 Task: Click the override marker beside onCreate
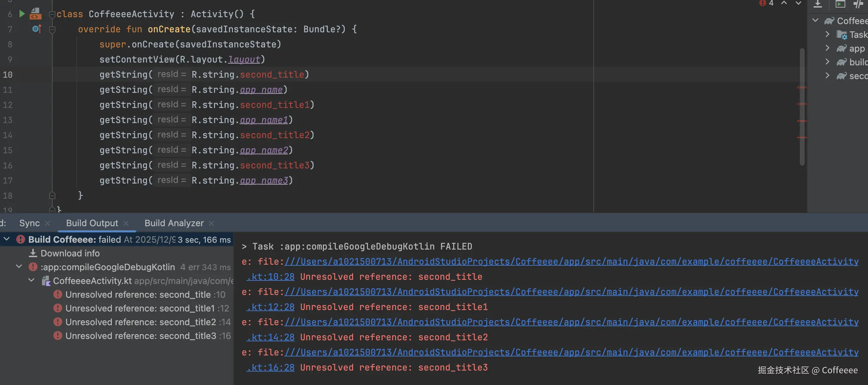pyautogui.click(x=36, y=29)
